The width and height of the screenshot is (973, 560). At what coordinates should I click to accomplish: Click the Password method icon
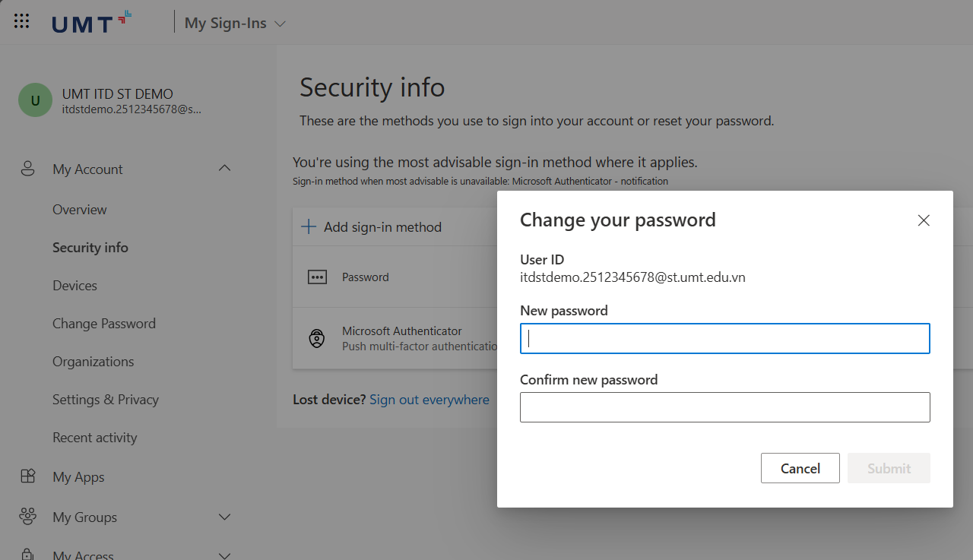(317, 277)
